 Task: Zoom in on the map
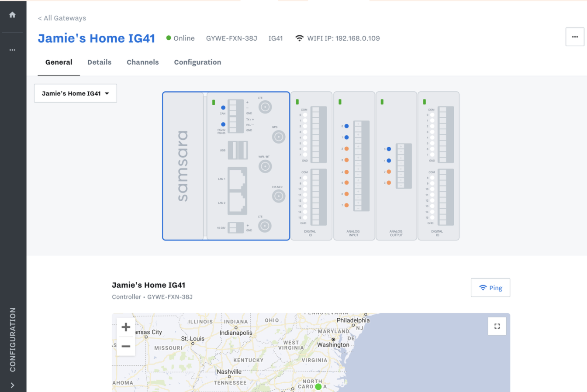point(126,327)
